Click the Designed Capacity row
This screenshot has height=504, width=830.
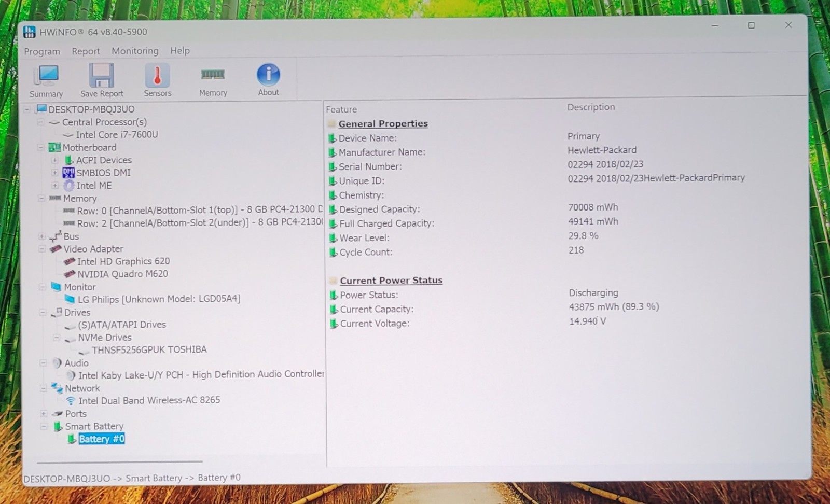coord(473,208)
